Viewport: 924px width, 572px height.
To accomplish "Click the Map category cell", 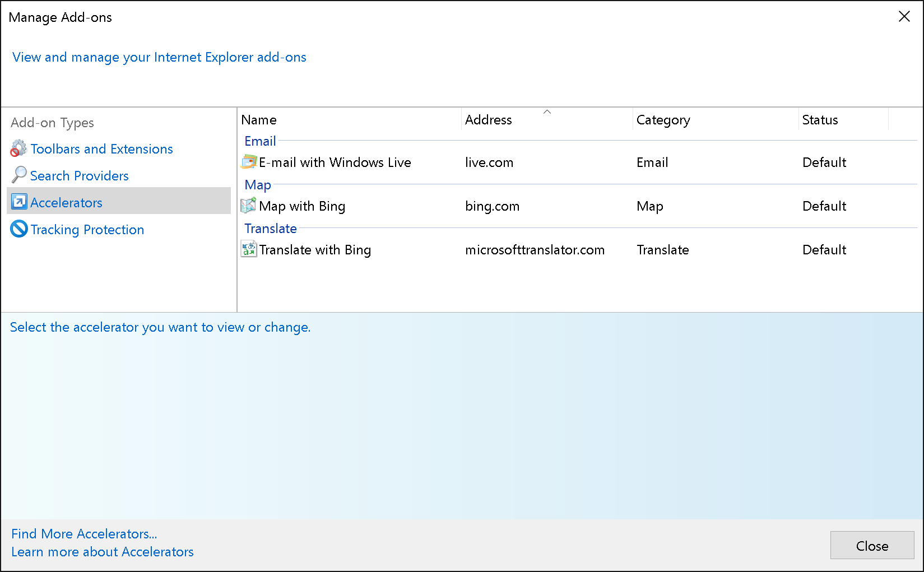I will click(650, 206).
